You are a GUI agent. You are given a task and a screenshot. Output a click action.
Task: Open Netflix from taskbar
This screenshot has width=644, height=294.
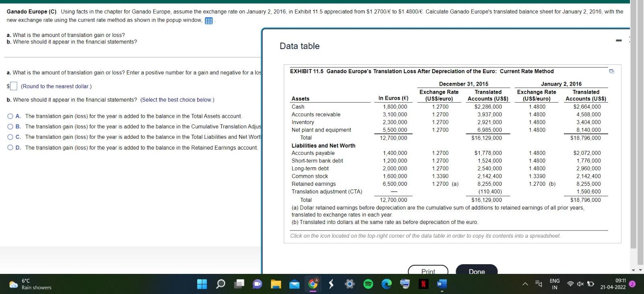(x=423, y=284)
